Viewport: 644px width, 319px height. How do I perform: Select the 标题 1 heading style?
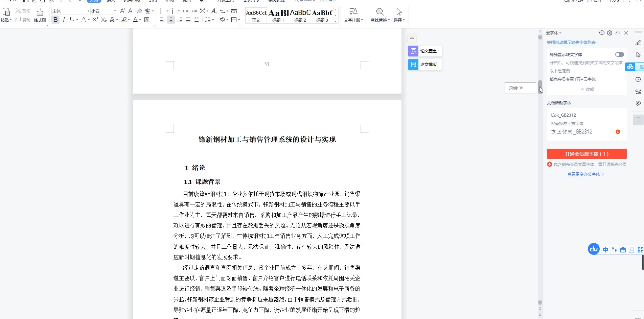click(278, 16)
